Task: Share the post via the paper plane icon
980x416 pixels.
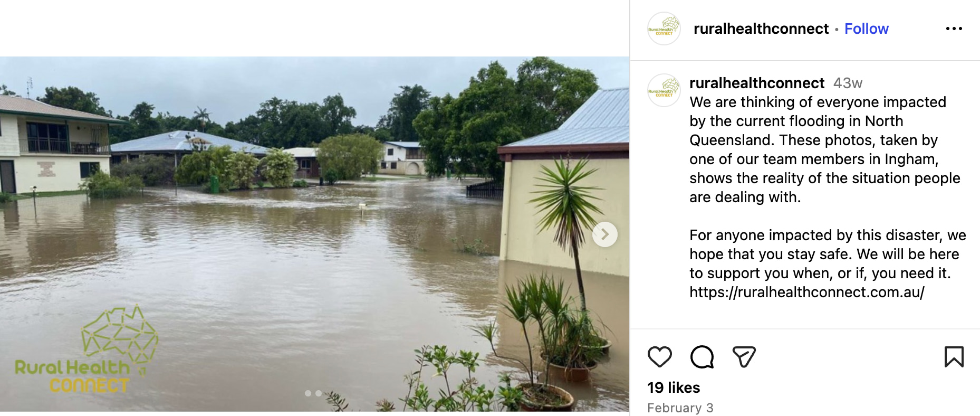Action: [x=744, y=357]
